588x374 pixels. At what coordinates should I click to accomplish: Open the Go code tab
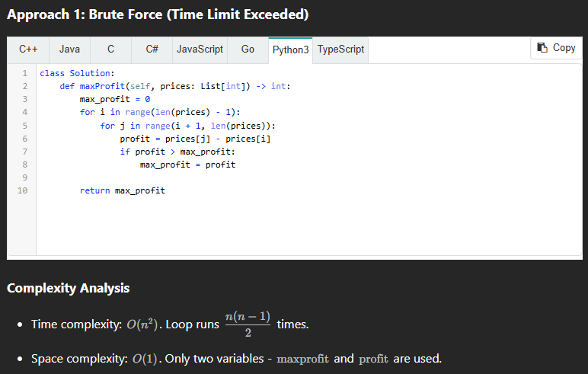point(248,50)
